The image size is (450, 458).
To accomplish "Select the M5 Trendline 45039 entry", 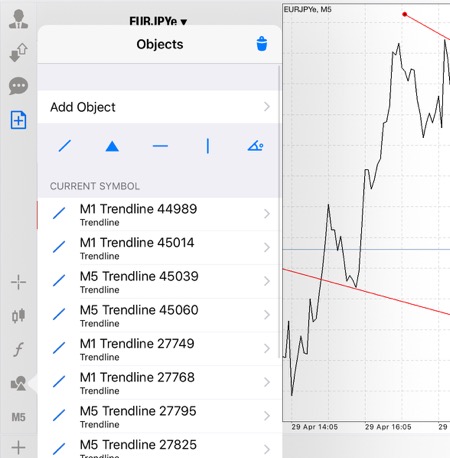I will click(159, 281).
